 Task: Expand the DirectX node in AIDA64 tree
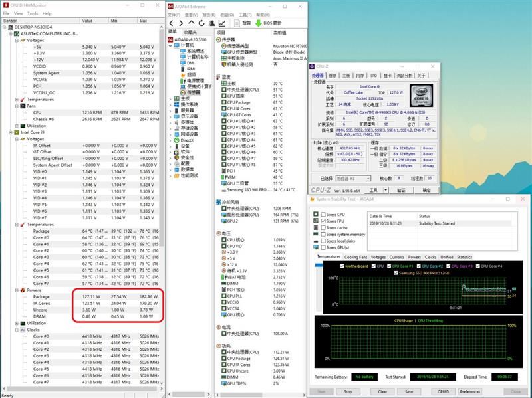pos(170,140)
